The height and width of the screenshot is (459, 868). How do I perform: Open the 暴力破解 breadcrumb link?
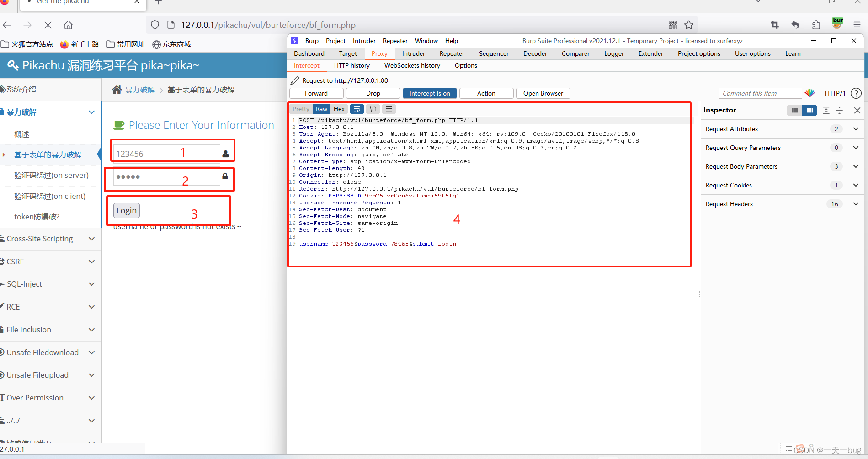tap(140, 90)
